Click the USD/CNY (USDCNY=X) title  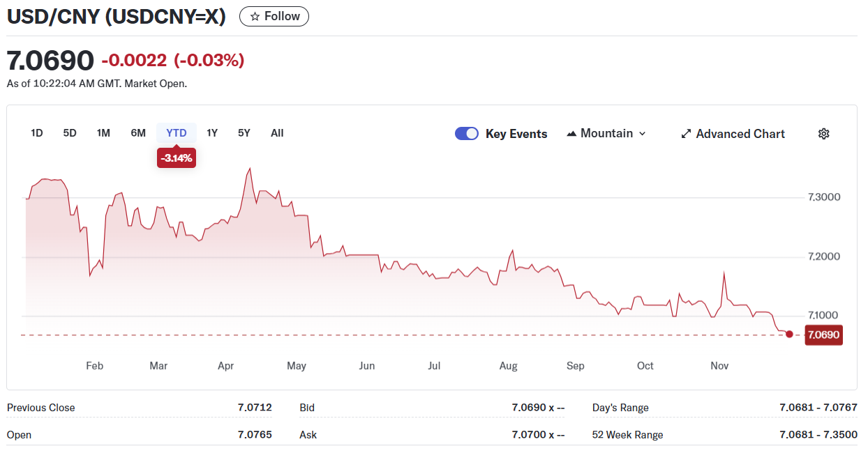[x=117, y=17]
